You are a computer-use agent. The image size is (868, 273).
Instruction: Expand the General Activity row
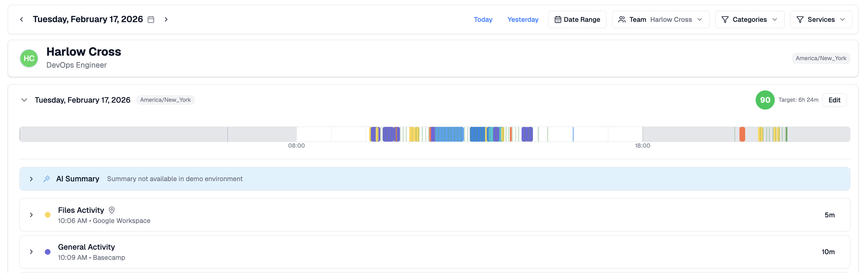pos(31,252)
